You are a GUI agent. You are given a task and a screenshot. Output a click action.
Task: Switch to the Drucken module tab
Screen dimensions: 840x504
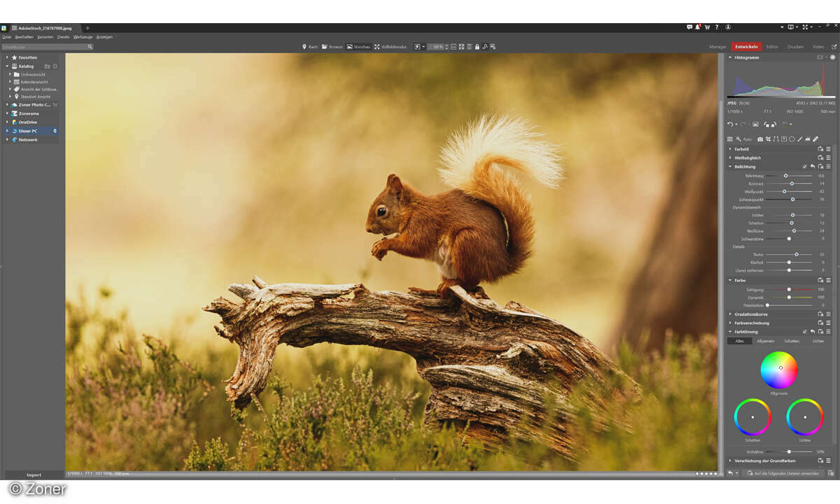point(795,47)
